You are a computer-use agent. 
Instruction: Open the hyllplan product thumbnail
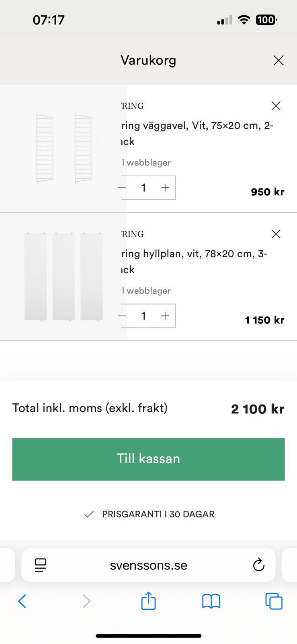pyautogui.click(x=63, y=276)
